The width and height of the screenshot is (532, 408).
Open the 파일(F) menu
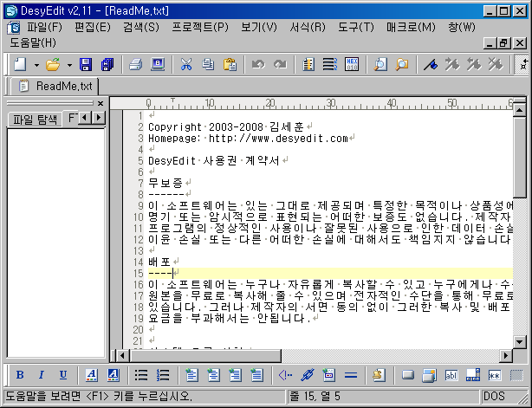tap(45, 27)
